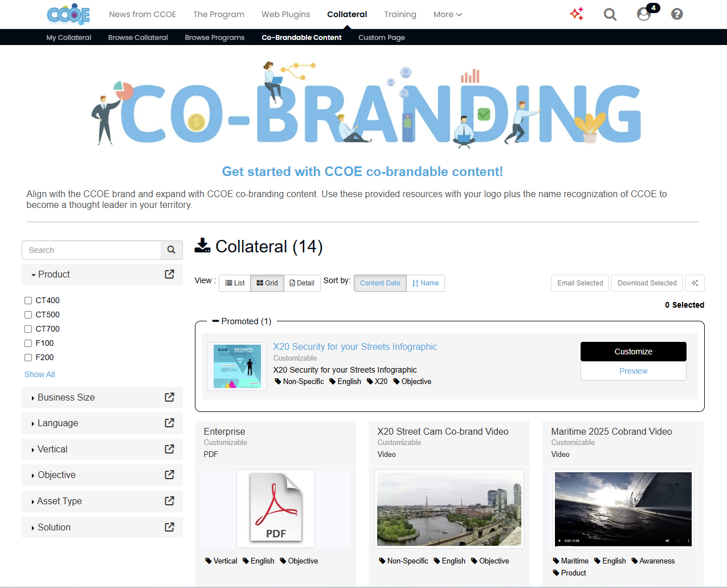Check the CT500 product checkbox
The height and width of the screenshot is (588, 727).
(x=28, y=315)
